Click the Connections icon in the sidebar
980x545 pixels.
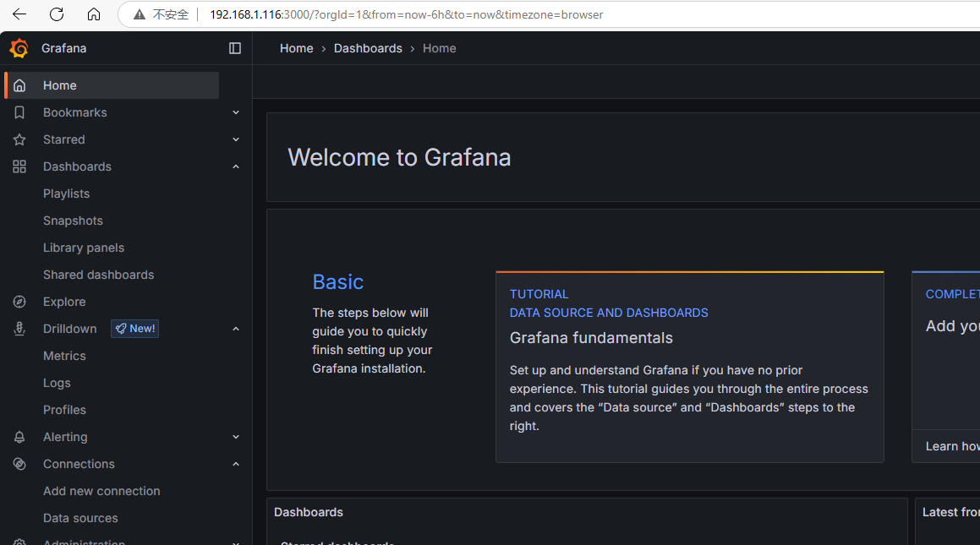coord(19,464)
